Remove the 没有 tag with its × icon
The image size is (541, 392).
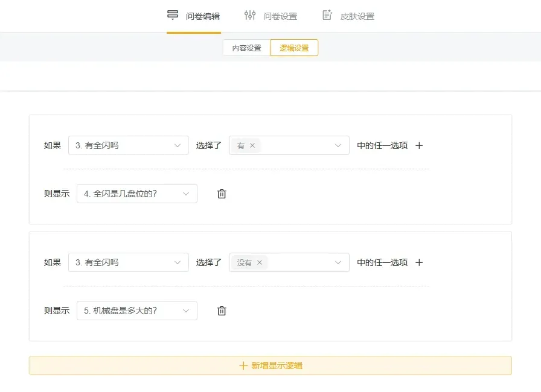click(260, 262)
